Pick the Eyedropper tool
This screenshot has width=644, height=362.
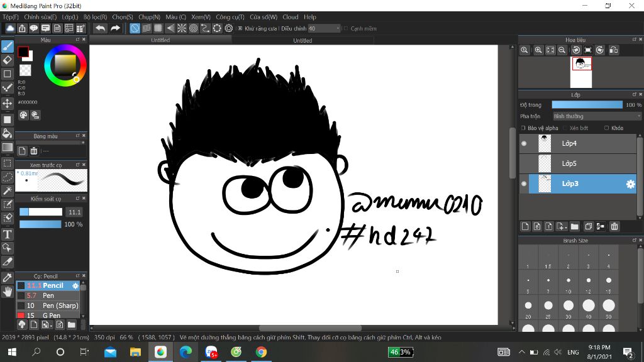point(8,277)
